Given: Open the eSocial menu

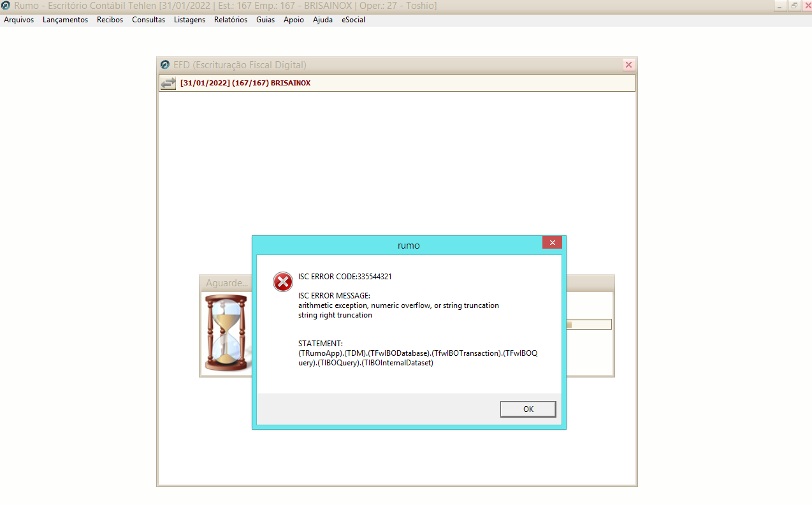Looking at the screenshot, I should coord(354,20).
